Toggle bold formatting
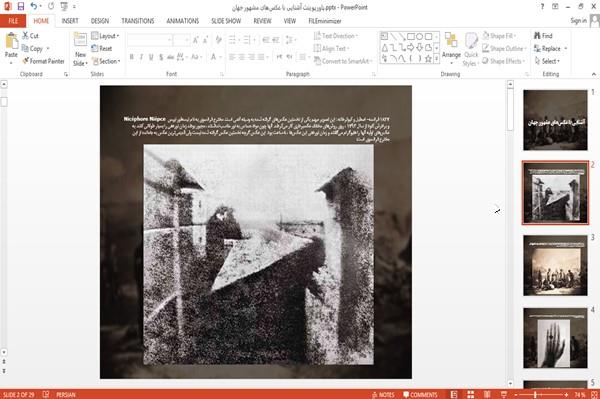Viewport: 600px width, 399px height. pos(132,57)
